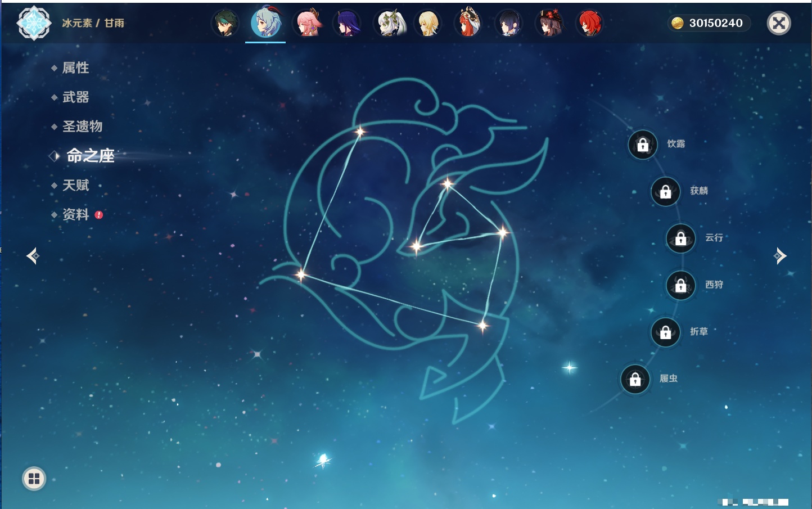Switch to the 天赋 talents page
Image resolution: width=812 pixels, height=509 pixels.
(x=75, y=185)
